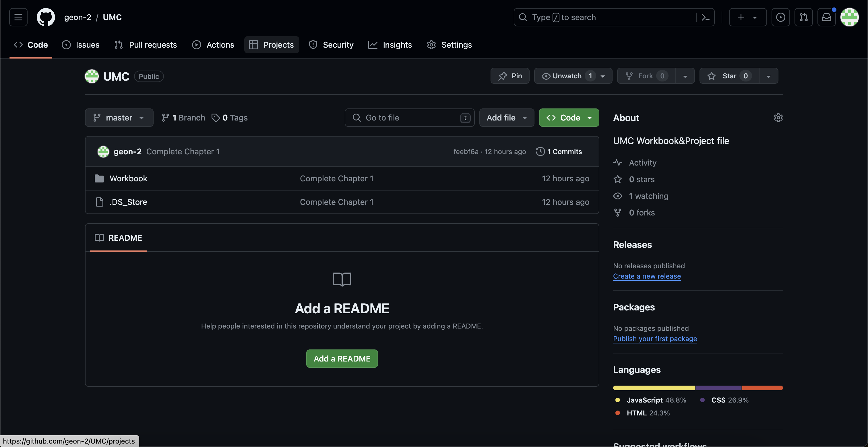Viewport: 868px width, 447px height.
Task: Open the Add file dropdown
Action: 506,118
